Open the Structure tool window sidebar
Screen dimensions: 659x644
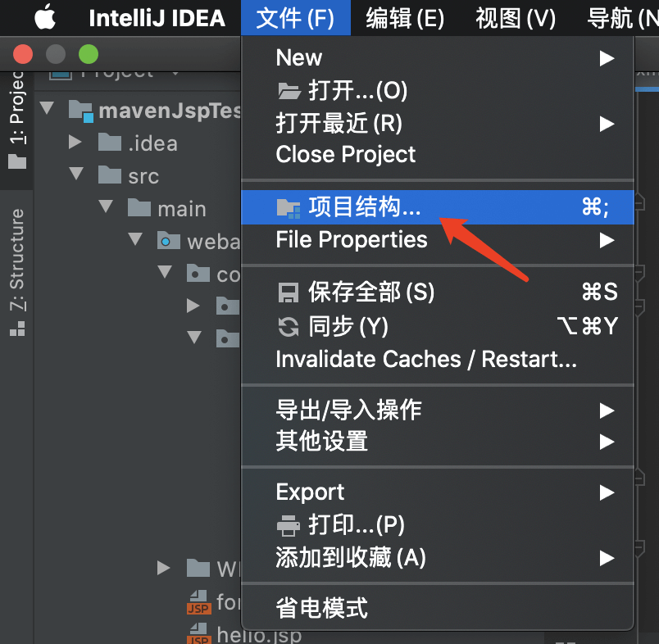point(17,272)
